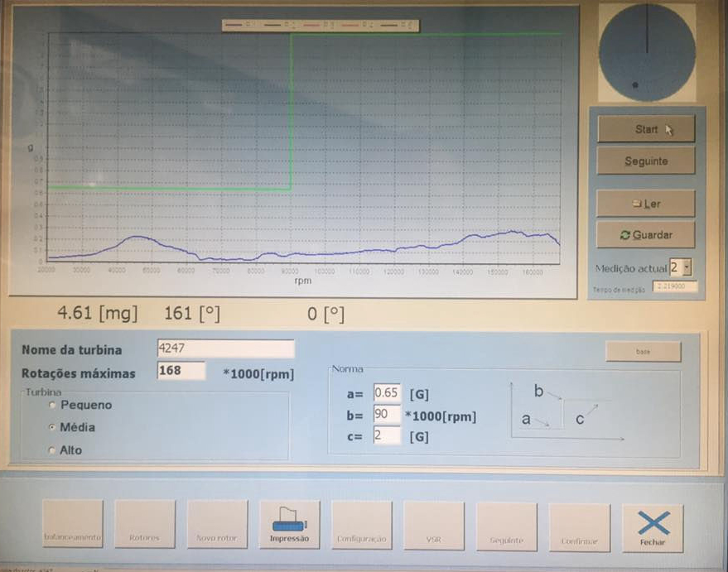Click the Rotações máximas input field
Viewport: 728px width, 572px height.
coord(181,372)
